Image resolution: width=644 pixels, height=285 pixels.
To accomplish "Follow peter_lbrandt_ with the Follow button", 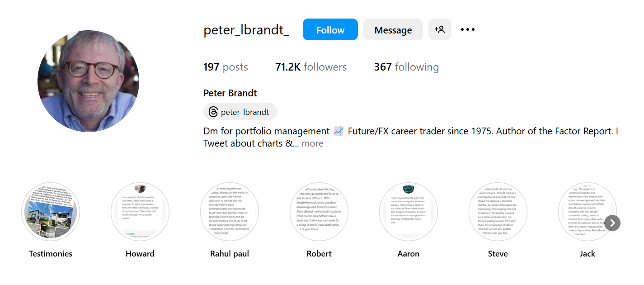I will click(330, 29).
